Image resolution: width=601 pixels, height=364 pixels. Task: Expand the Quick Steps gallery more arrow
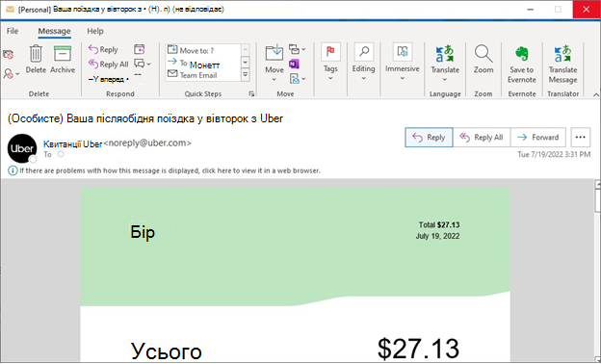[x=246, y=75]
